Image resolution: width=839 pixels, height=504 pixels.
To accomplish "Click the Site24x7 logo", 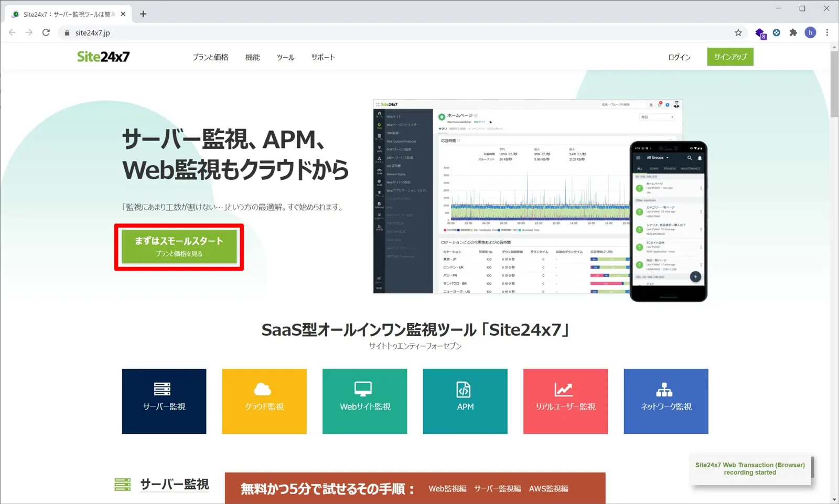I will [x=103, y=57].
